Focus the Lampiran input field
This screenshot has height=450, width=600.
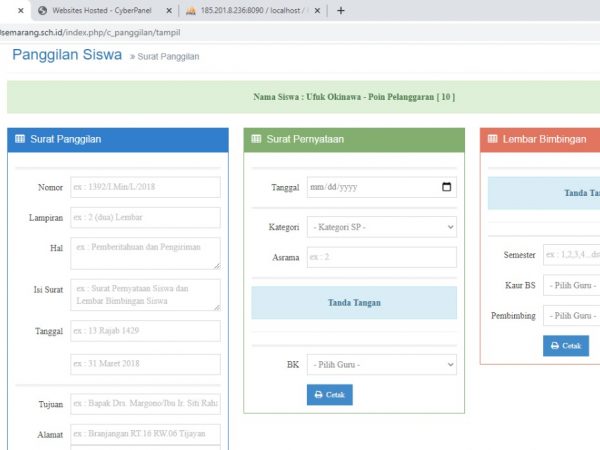(x=145, y=218)
